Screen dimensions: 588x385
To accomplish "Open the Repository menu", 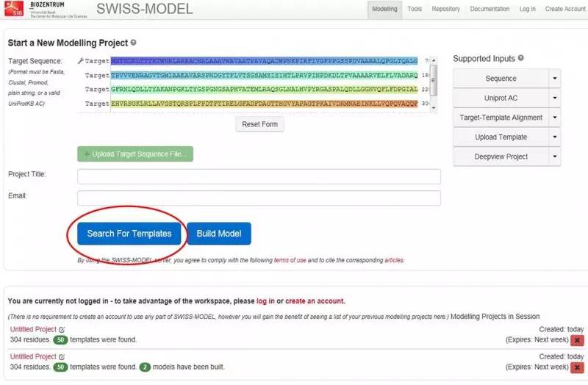I will point(445,9).
